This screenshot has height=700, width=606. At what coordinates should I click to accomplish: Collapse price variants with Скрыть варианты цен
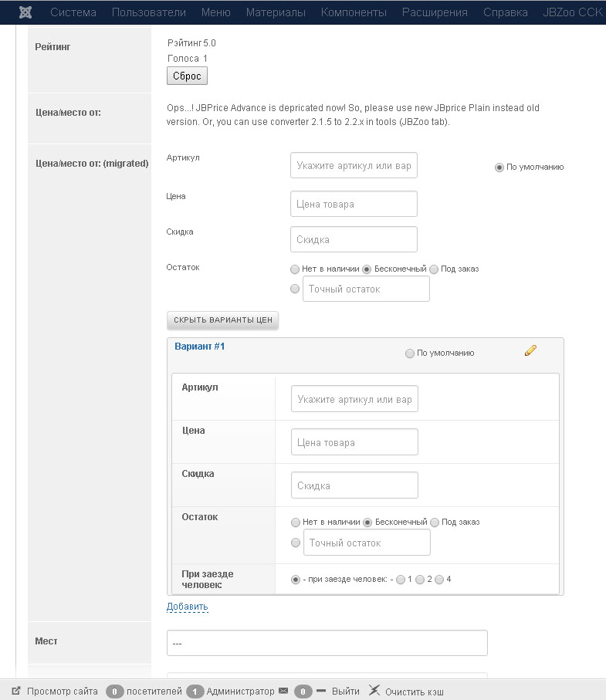(222, 320)
